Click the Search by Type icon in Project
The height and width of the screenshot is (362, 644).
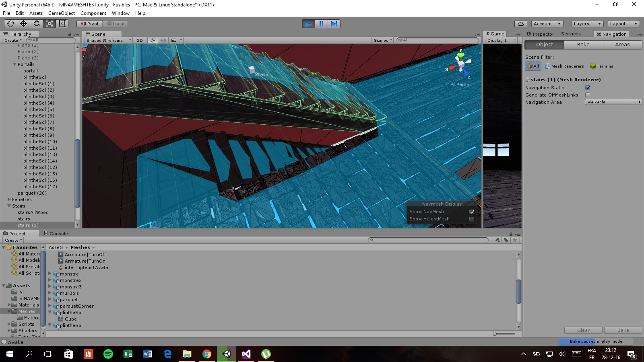(x=497, y=240)
